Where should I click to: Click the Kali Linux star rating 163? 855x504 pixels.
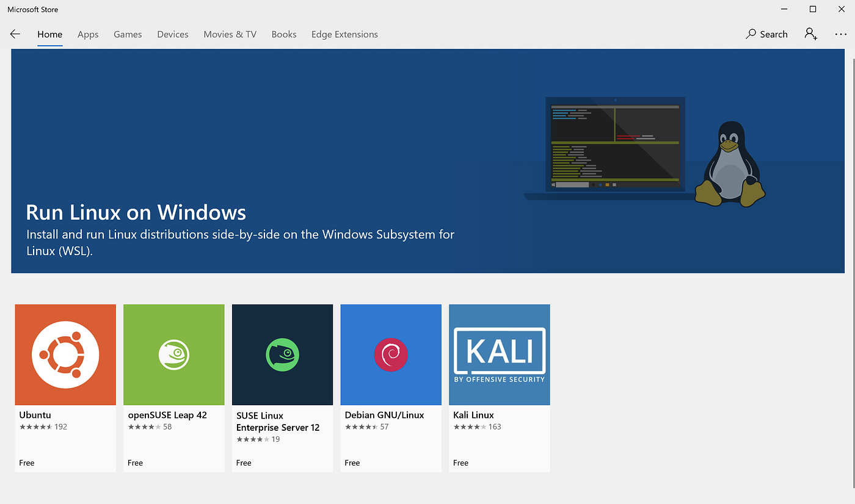[477, 427]
